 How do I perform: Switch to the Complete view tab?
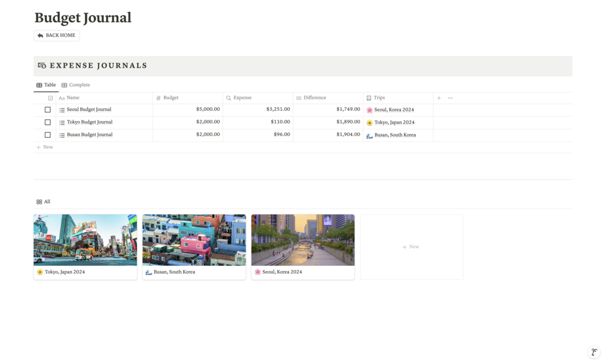pyautogui.click(x=76, y=85)
